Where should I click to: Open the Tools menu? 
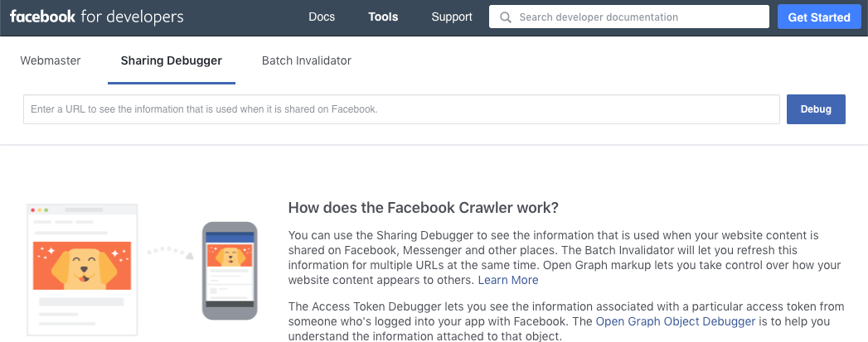[x=383, y=17]
